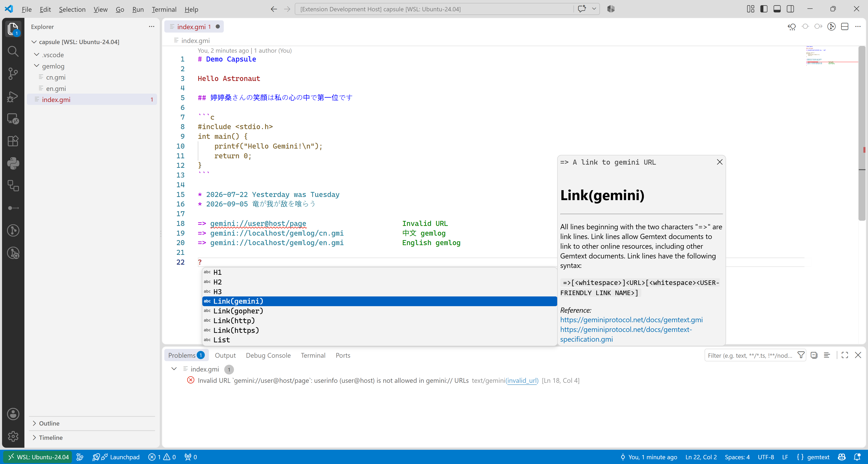This screenshot has height=464, width=868.
Task: Click the filter funnel icon in Problems panel
Action: [801, 355]
